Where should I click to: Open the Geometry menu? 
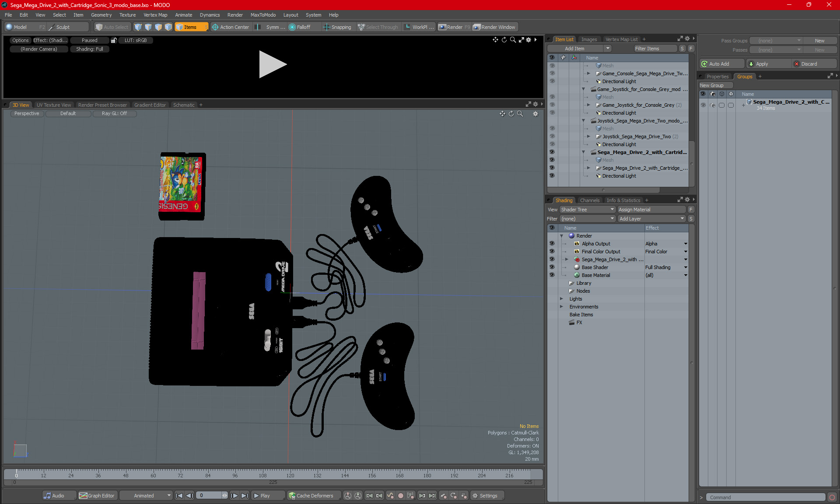(x=101, y=15)
